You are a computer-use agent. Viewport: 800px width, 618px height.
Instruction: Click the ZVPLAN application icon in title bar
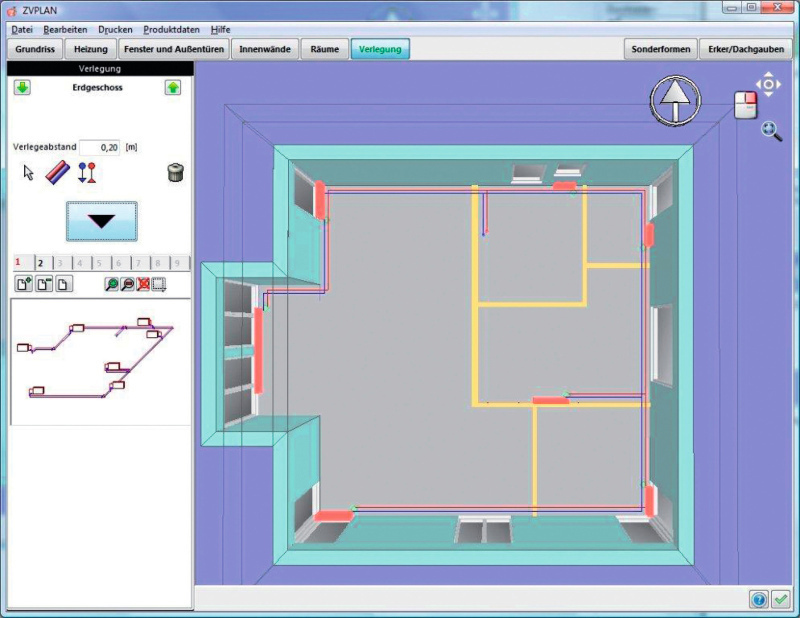[12, 10]
